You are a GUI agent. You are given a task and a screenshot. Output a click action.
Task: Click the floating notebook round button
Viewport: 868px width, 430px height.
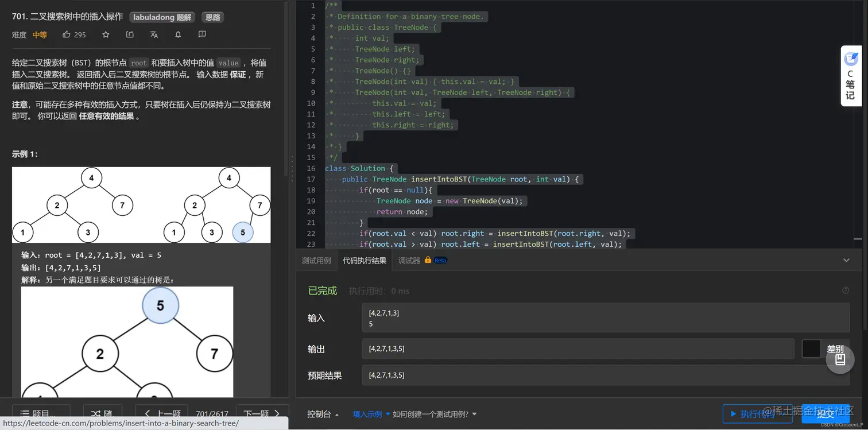tap(840, 359)
